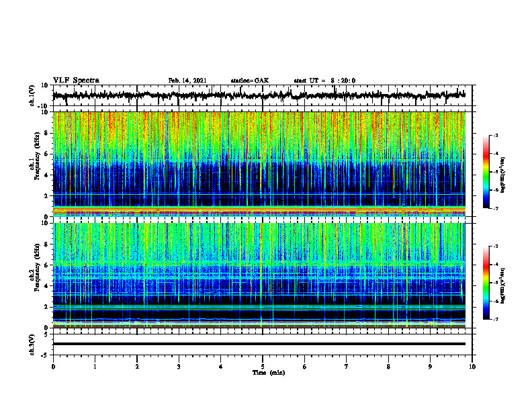This screenshot has height=411, width=532.
Task: Click the ch.1 color bar log(PSD) unit label
Action: [x=503, y=175]
